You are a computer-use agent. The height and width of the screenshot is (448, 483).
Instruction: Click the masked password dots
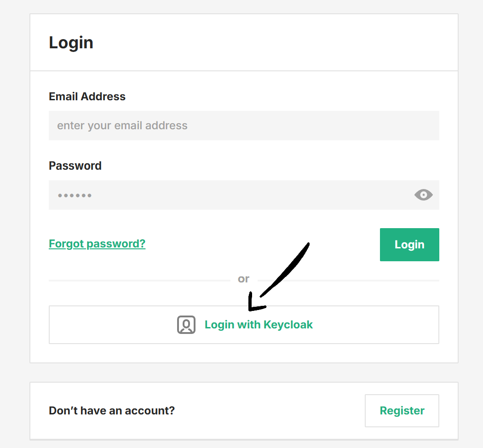75,195
